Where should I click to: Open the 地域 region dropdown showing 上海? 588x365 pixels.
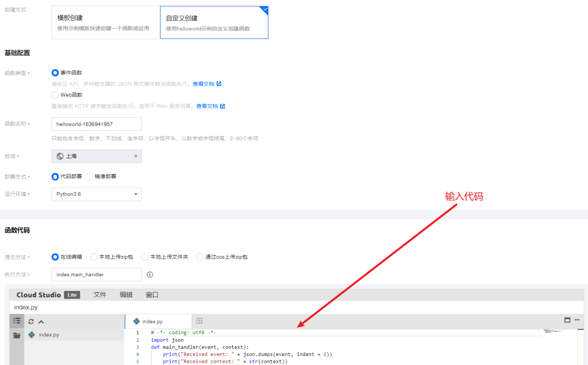[96, 156]
